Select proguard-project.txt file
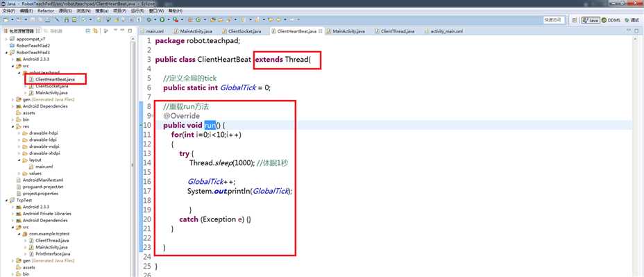Viewport: 644px width, 277px height. point(40,187)
